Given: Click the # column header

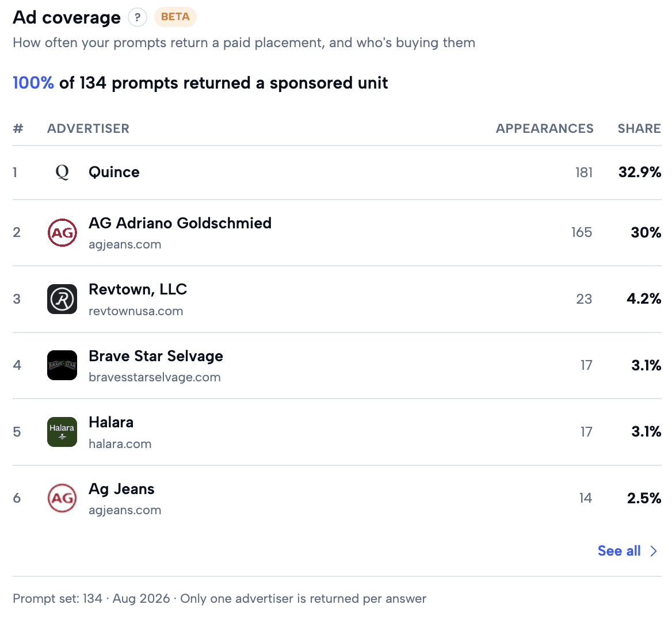Looking at the screenshot, I should [x=18, y=128].
